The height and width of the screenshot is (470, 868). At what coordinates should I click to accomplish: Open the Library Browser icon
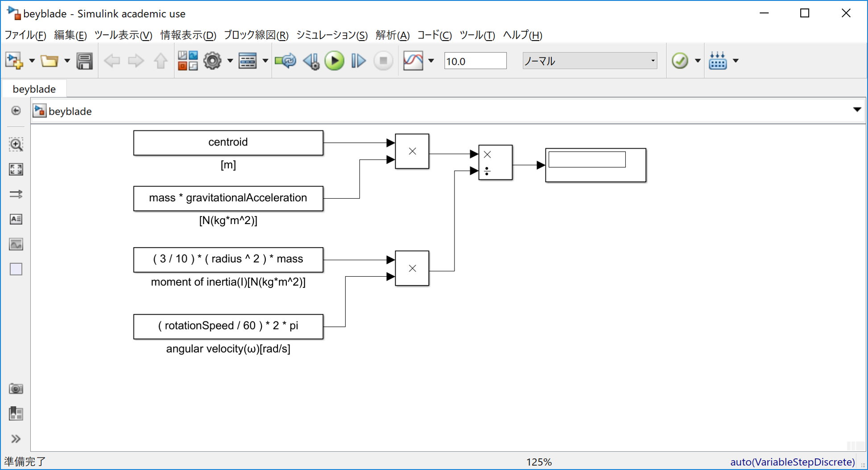(188, 61)
